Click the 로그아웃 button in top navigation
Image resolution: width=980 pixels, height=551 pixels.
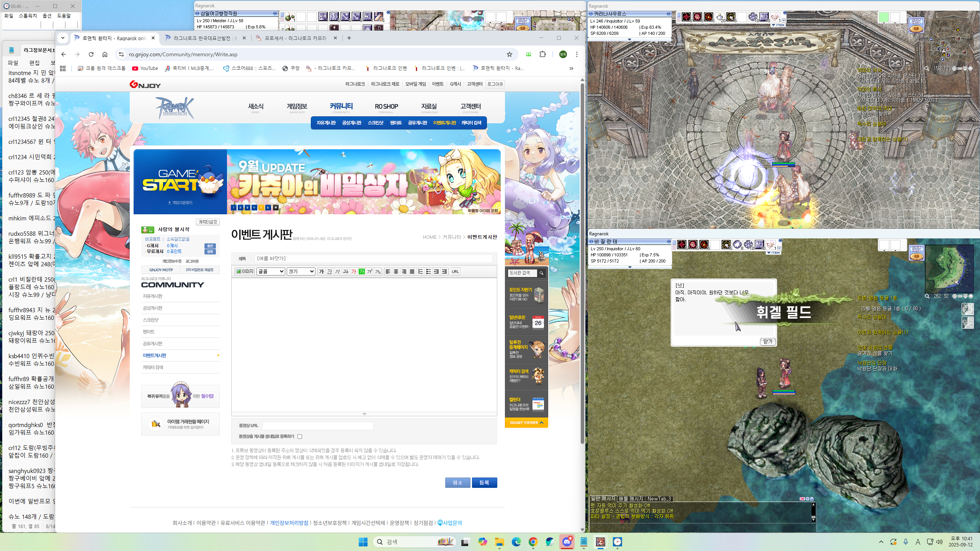[x=495, y=84]
